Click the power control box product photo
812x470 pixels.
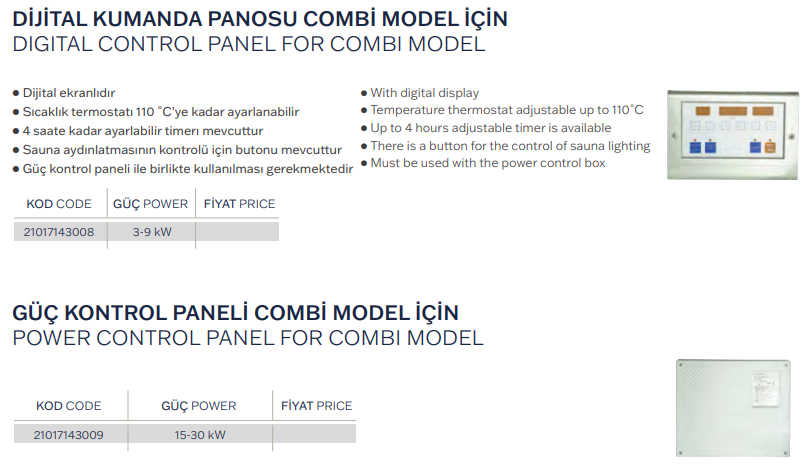click(x=735, y=405)
